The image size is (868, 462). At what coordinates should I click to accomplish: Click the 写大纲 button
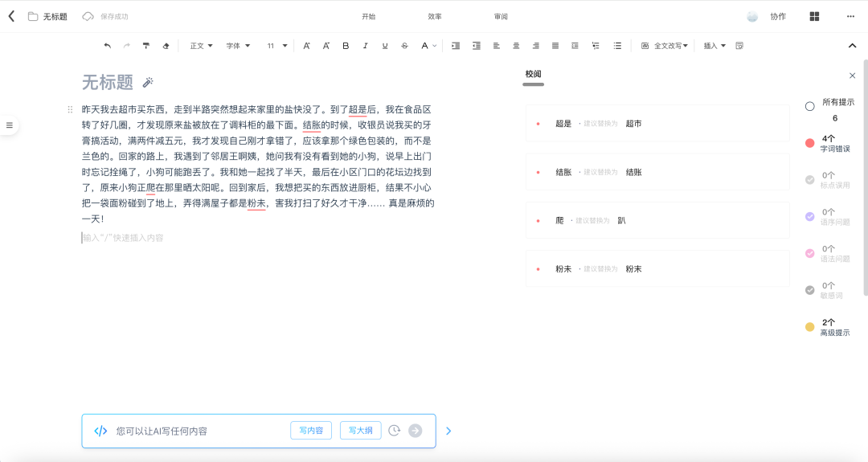click(x=360, y=431)
